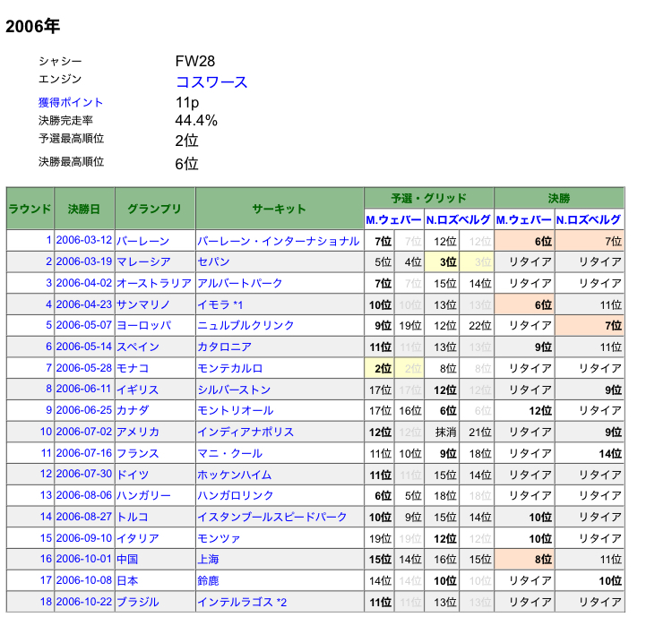
Task: Open the ハンガリー Grand Prix link
Action: 143,495
